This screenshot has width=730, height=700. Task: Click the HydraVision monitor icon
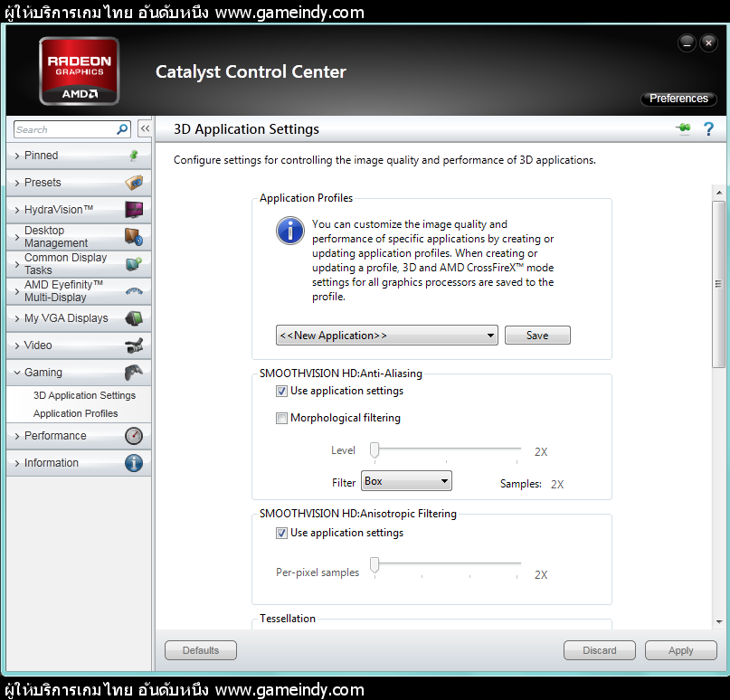(x=134, y=210)
